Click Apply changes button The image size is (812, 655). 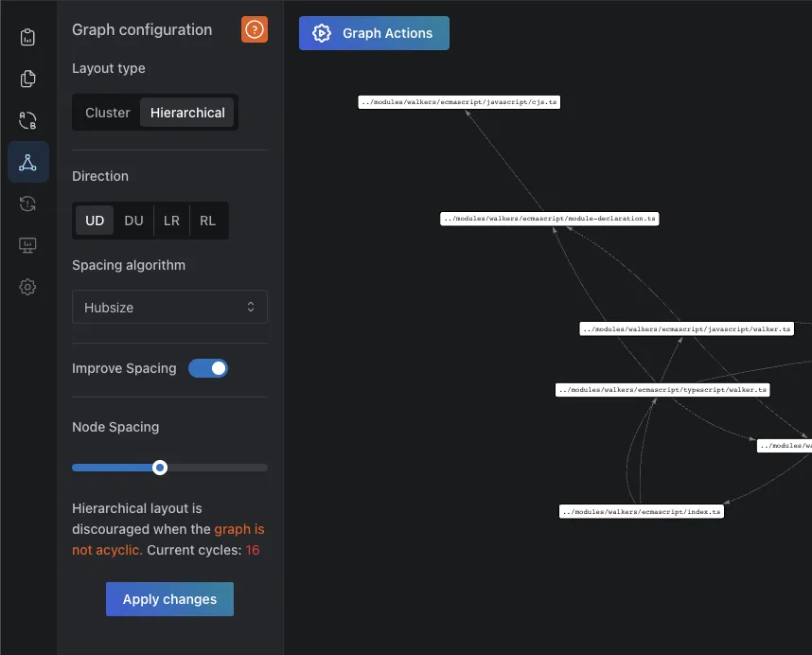(x=169, y=599)
